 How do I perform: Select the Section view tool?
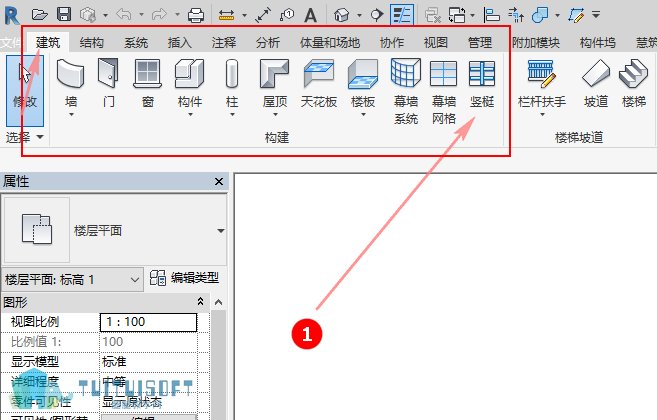(377, 16)
